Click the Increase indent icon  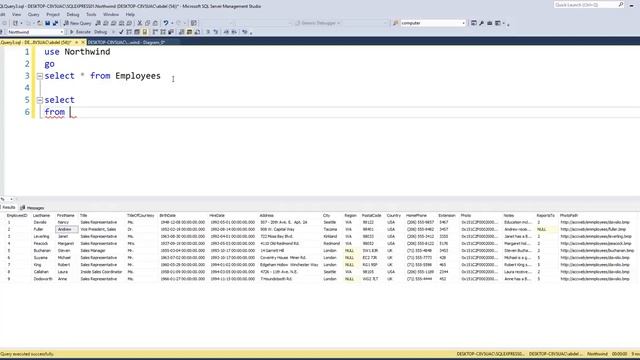[234, 32]
